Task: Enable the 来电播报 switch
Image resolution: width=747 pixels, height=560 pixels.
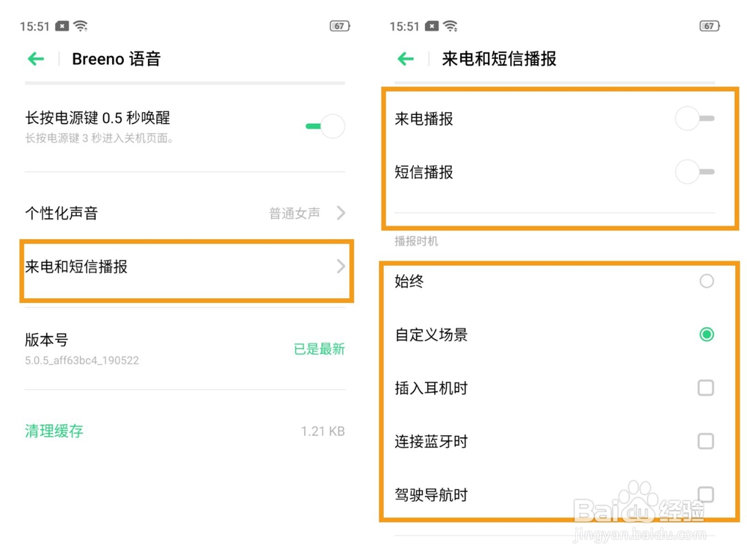Action: pyautogui.click(x=695, y=119)
